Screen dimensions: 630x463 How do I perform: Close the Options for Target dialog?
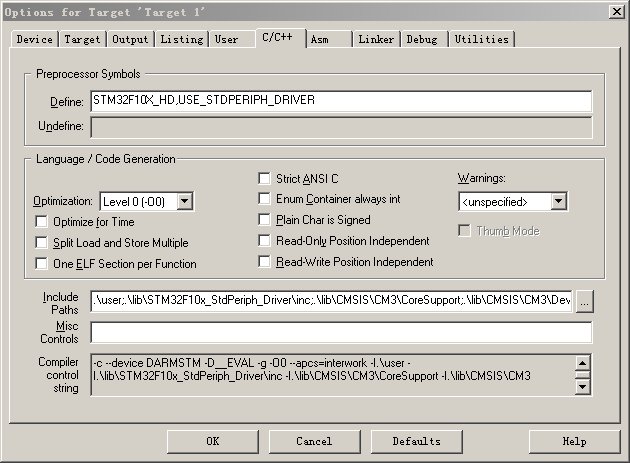(617, 12)
